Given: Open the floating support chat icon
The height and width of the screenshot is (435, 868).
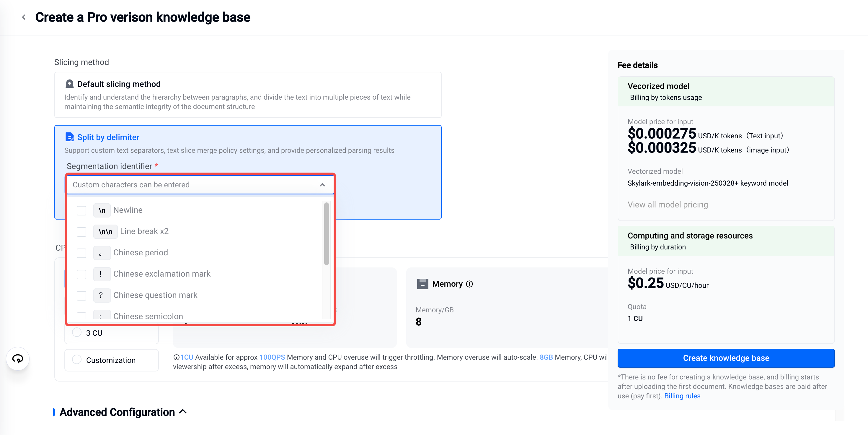Looking at the screenshot, I should (x=17, y=359).
